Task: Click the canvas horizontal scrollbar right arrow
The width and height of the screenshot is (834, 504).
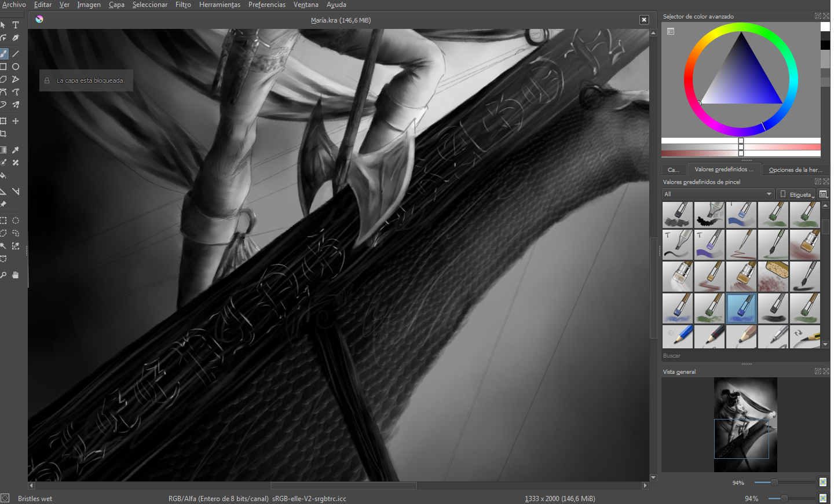Action: point(645,485)
